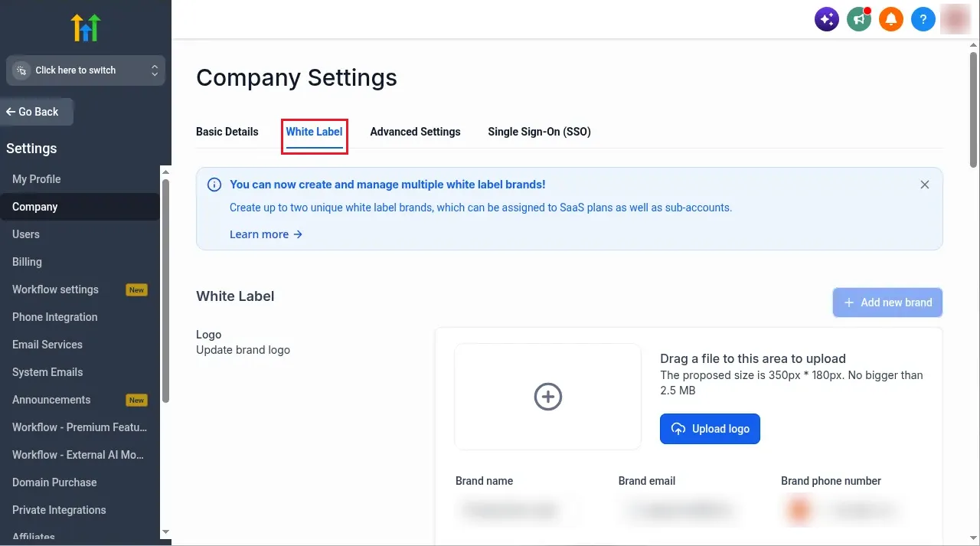Open the phone country flag selector
Viewport: 980px width, 546px height.
pyautogui.click(x=799, y=510)
